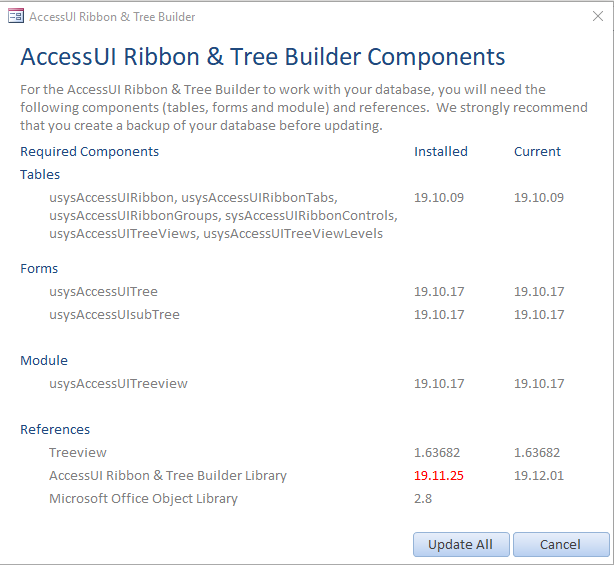
Task: Click the Access form icon in title bar
Action: coord(16,16)
